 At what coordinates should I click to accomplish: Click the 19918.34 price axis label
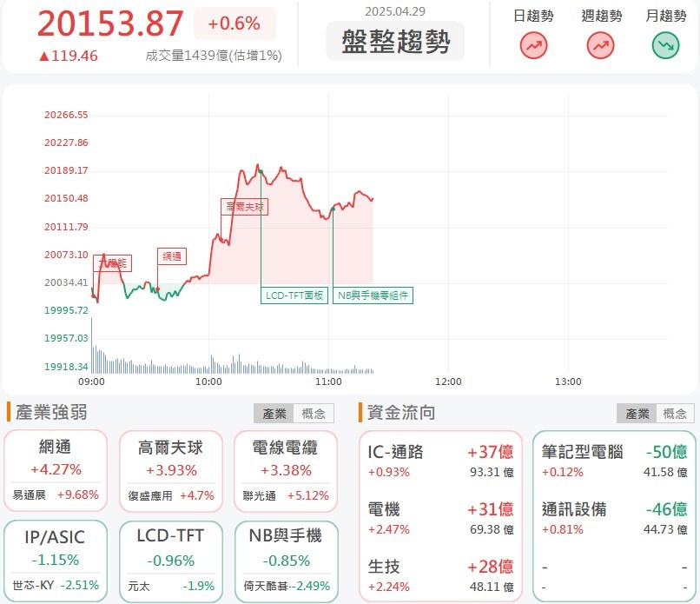click(x=66, y=367)
